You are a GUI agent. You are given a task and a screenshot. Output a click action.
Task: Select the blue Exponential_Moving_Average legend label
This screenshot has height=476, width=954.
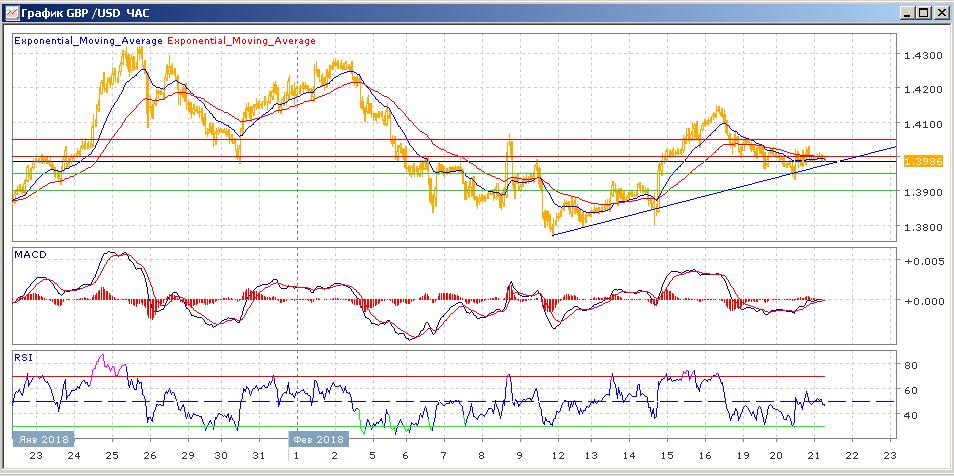[x=88, y=41]
